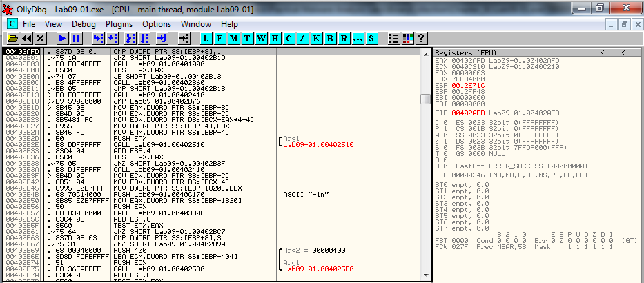Show Executable modules with E icon

[x=220, y=39]
